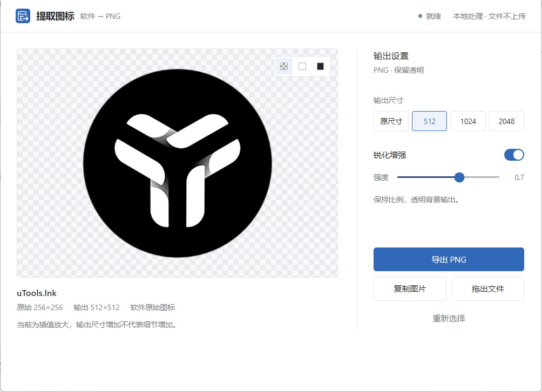The image size is (542, 392).
Task: Switch preview to checkerboard transparent background
Action: point(284,66)
